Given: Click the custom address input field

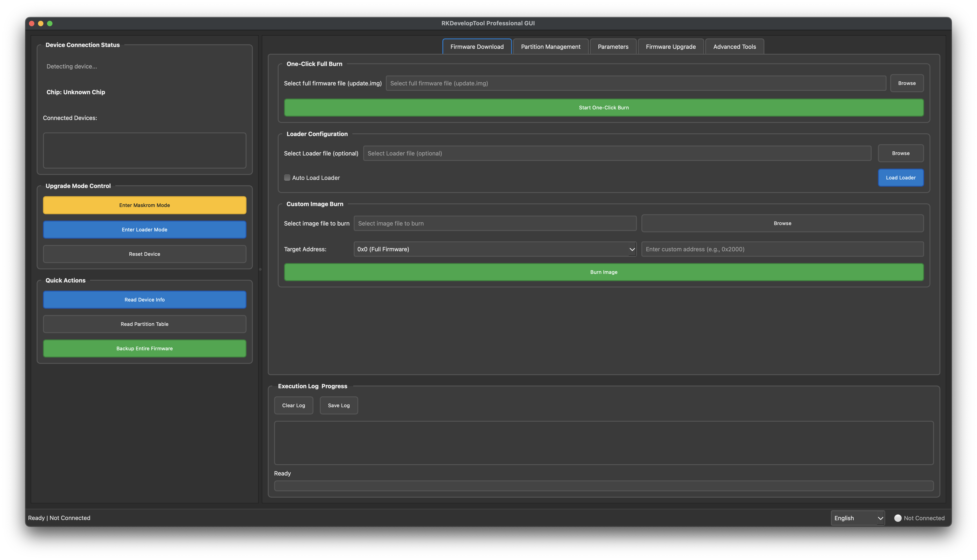Looking at the screenshot, I should 782,249.
